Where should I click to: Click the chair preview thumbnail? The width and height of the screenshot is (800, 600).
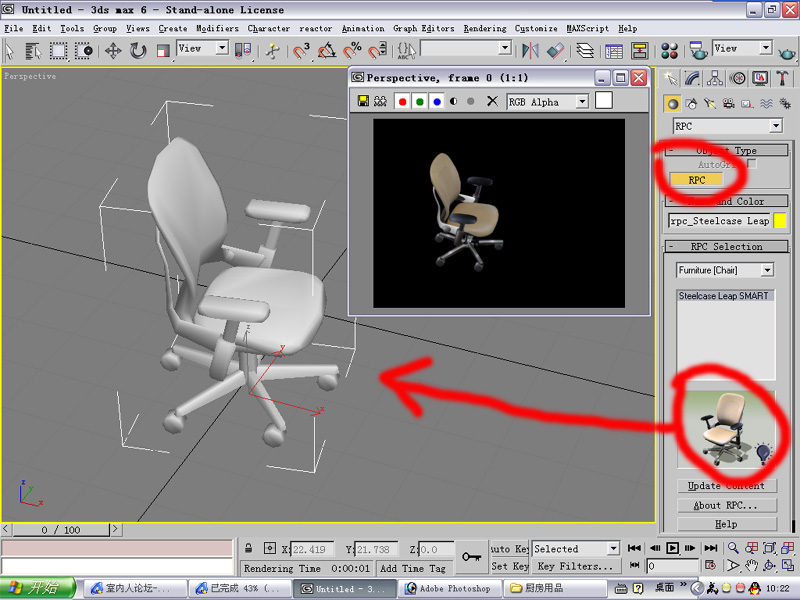coord(727,430)
